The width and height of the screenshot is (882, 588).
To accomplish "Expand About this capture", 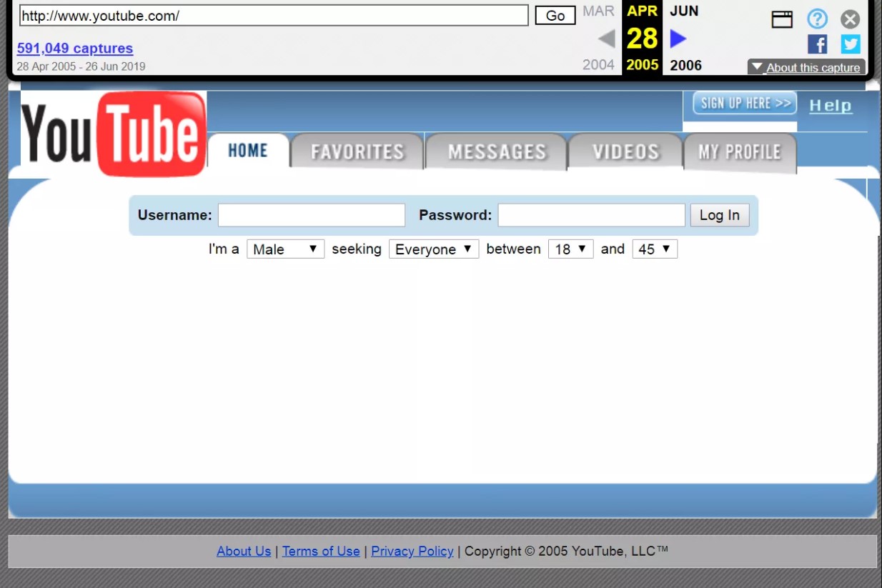I will coord(806,67).
